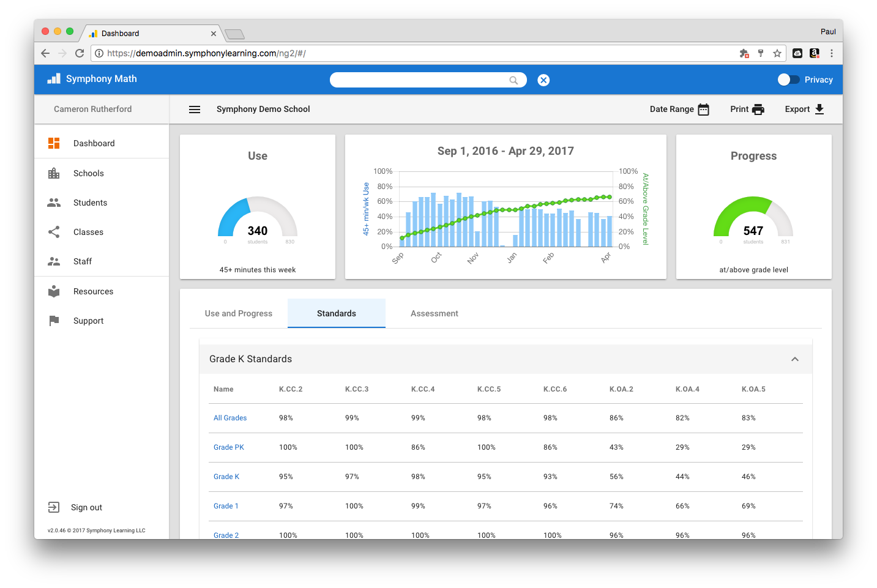Image resolution: width=877 pixels, height=588 pixels.
Task: Open Schools in the sidebar
Action: pyautogui.click(x=89, y=173)
